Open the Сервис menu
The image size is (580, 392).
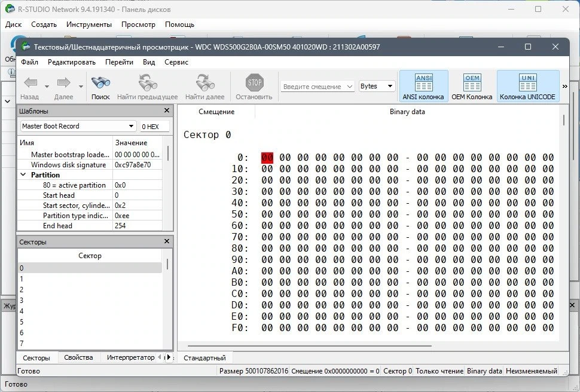tap(176, 62)
